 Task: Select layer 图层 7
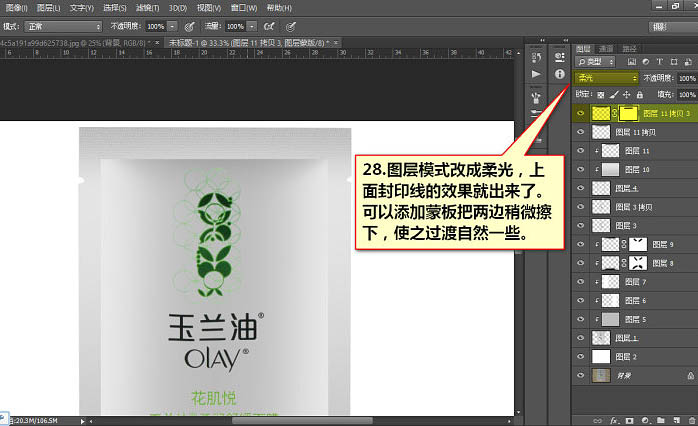[635, 281]
